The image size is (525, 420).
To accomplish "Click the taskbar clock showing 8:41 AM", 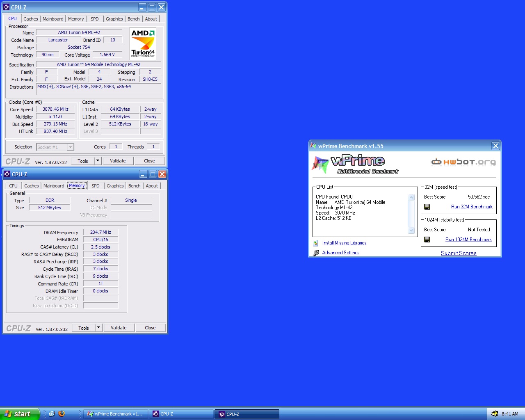I will click(510, 414).
